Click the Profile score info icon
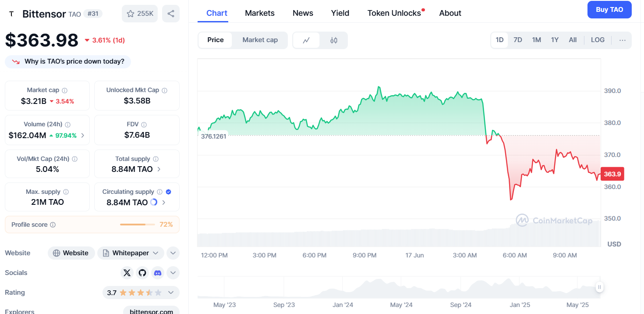This screenshot has height=314, width=644. (53, 225)
